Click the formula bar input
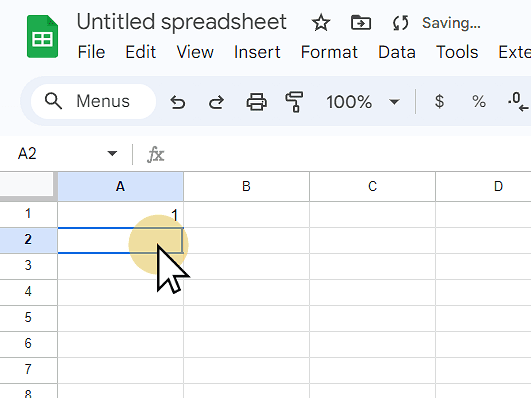The width and height of the screenshot is (531, 398). [349, 154]
